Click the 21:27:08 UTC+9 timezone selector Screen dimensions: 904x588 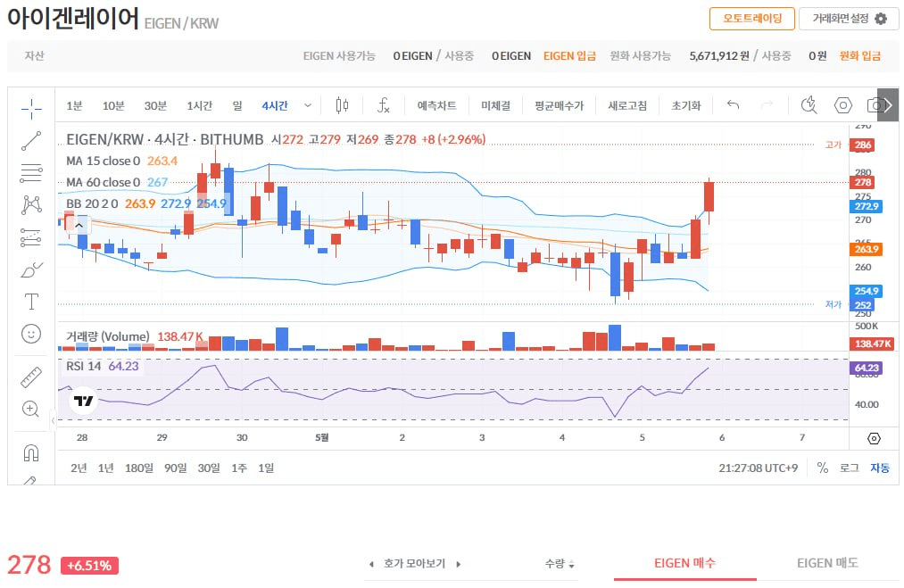(759, 468)
